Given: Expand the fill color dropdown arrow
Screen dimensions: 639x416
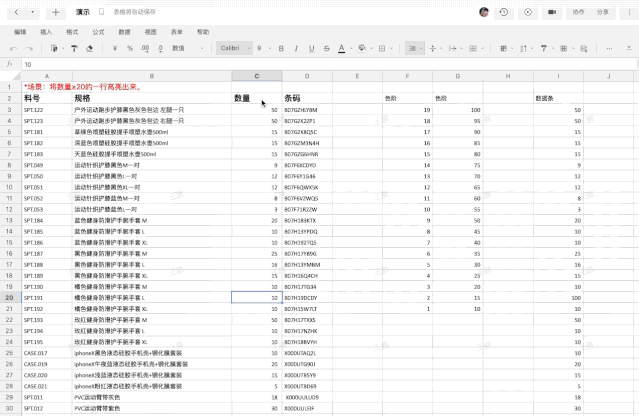Looking at the screenshot, I should pos(371,49).
